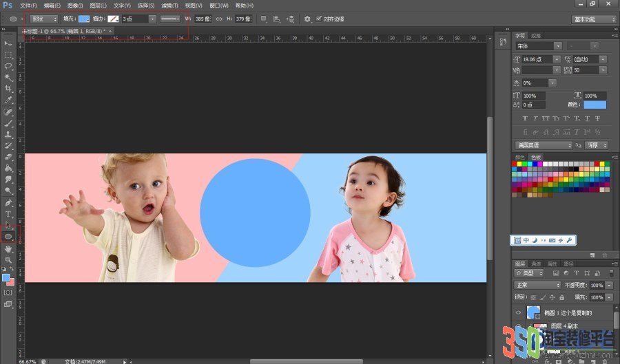Toggle lock position for layer
The width and height of the screenshot is (620, 364).
(552, 297)
